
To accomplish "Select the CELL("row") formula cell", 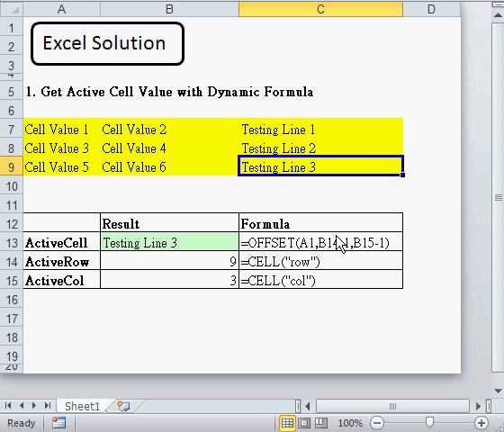I will pyautogui.click(x=320, y=261).
